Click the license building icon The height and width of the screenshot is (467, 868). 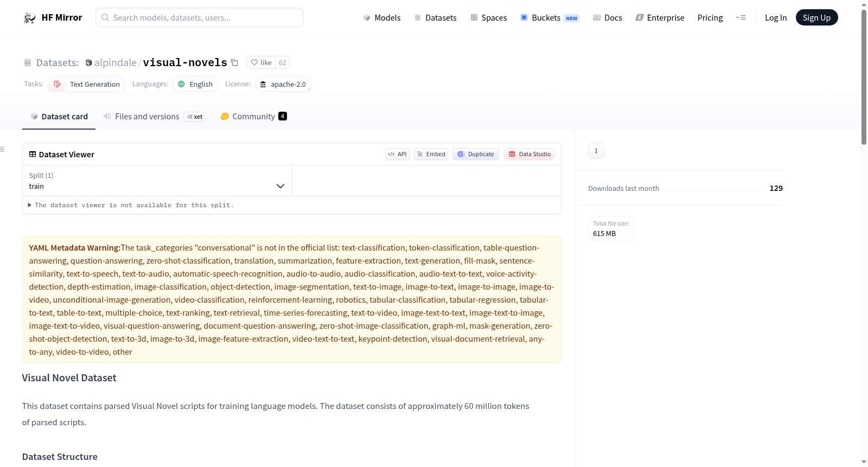pos(263,84)
